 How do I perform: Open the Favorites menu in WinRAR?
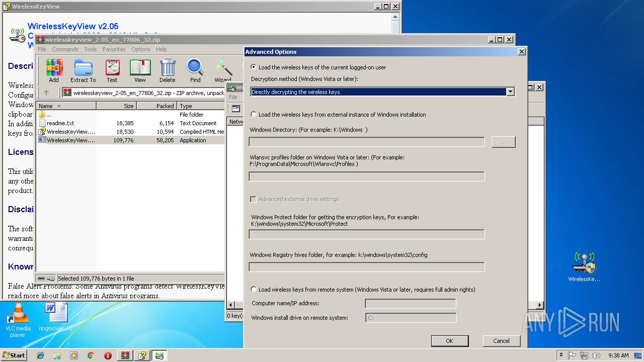[114, 49]
